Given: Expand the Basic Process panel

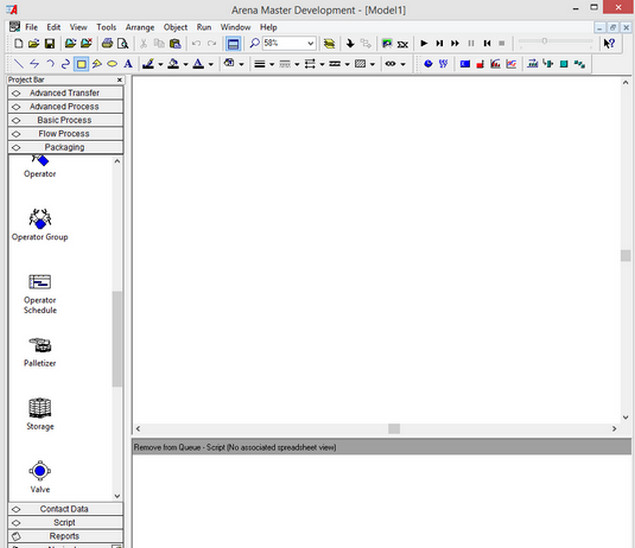Looking at the screenshot, I should [65, 120].
